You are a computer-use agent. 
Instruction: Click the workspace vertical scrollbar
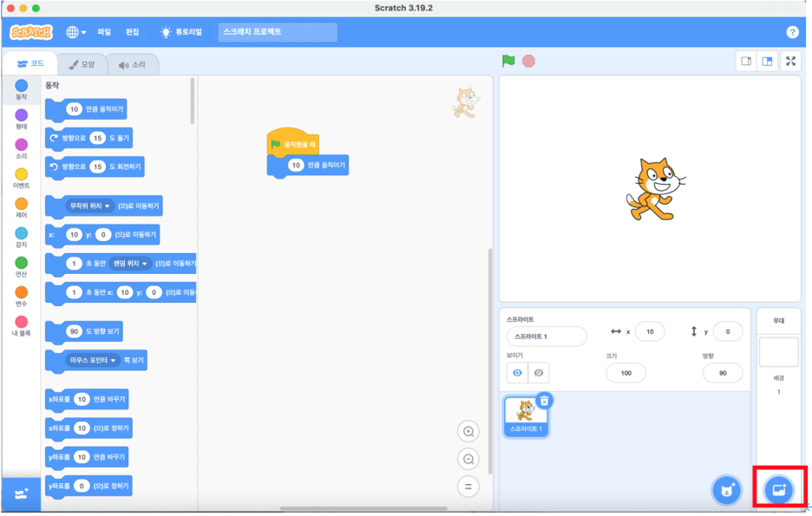tap(489, 362)
